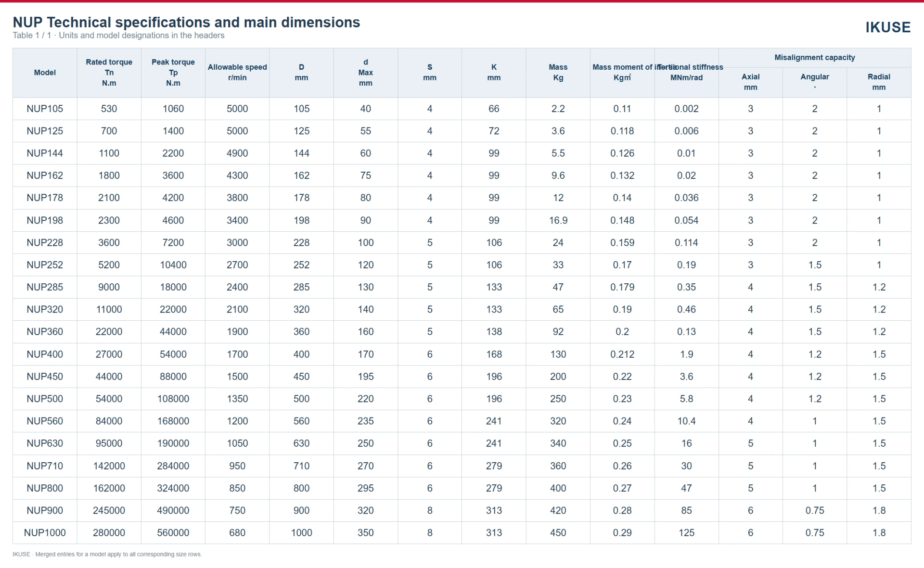Click the Radial sub-header
This screenshot has width=924, height=568.
879,82
